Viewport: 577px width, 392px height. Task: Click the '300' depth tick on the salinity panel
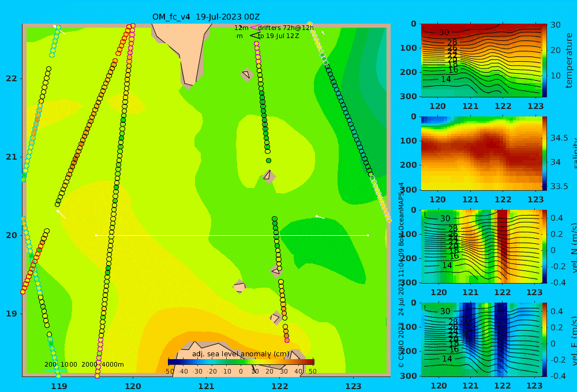409,190
